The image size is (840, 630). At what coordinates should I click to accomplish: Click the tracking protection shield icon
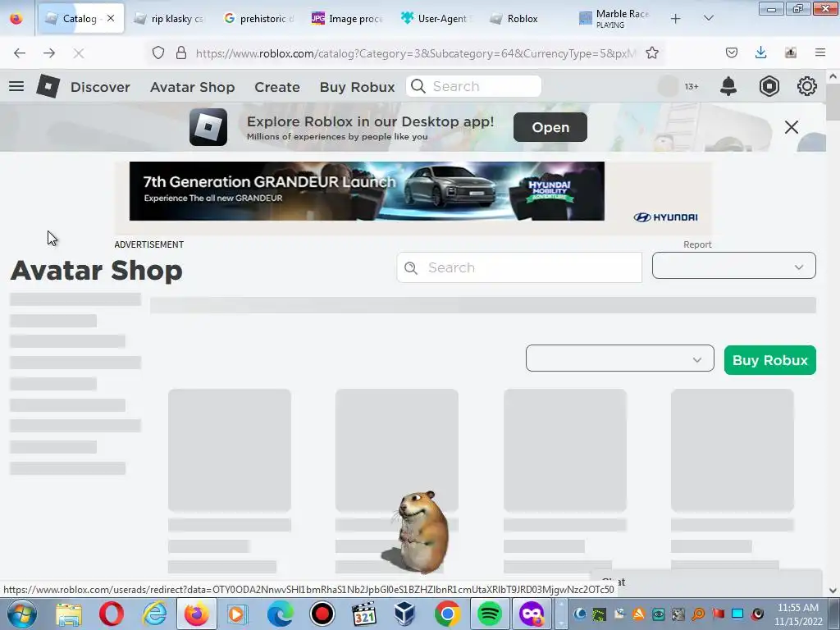coord(158,52)
